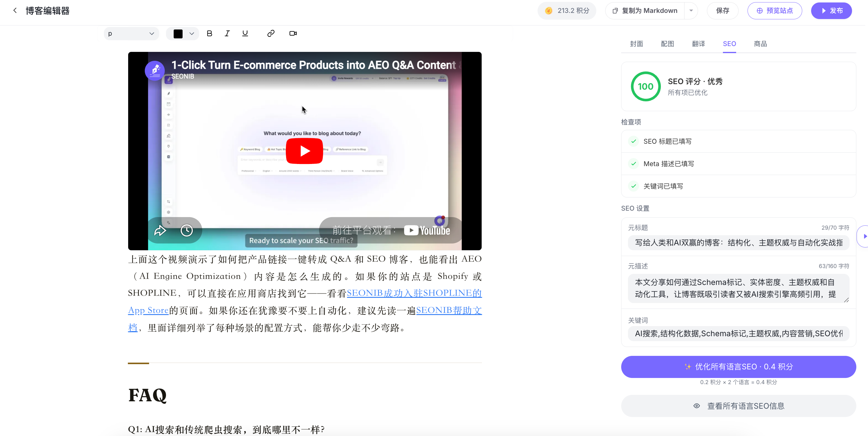Click the SEONIB channel avatar on video
868x436 pixels.
155,70
